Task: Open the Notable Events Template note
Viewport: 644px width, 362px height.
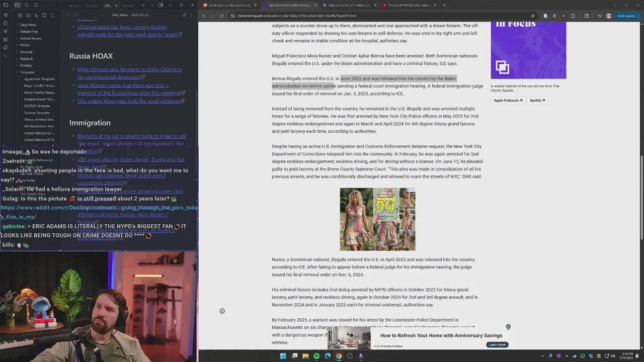Action: pos(40,99)
